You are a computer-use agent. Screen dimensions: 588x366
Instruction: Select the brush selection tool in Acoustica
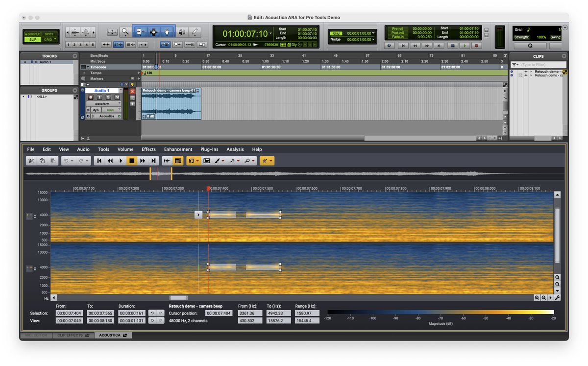218,160
